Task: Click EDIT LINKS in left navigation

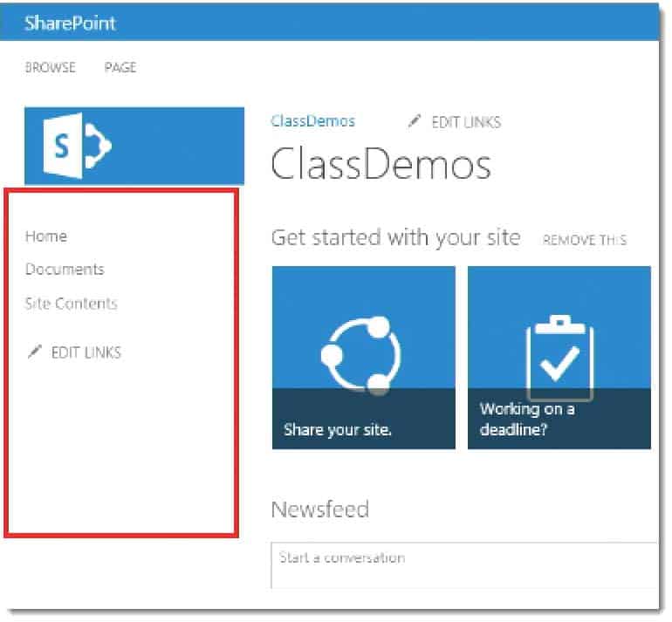Action: point(86,352)
